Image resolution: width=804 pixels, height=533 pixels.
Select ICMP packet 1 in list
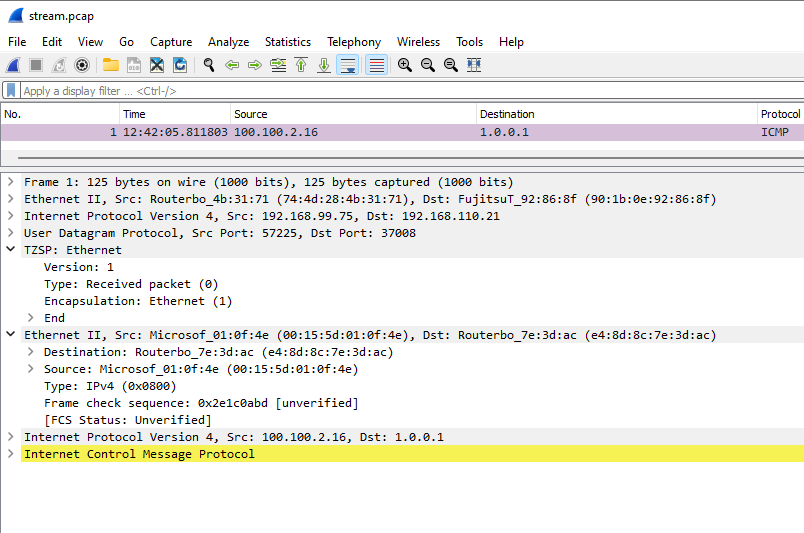click(x=402, y=132)
